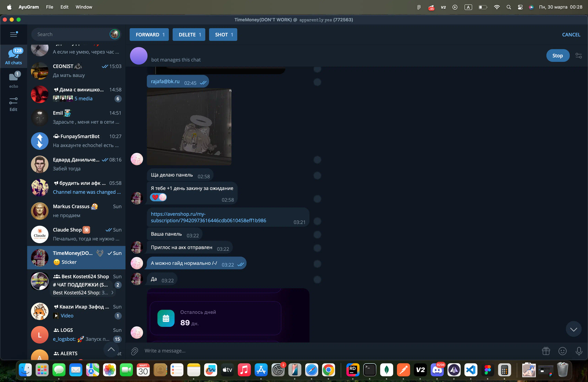Screen dimensions: 588x382
Task: Open the hamburger main menu icon
Action: coord(14,34)
